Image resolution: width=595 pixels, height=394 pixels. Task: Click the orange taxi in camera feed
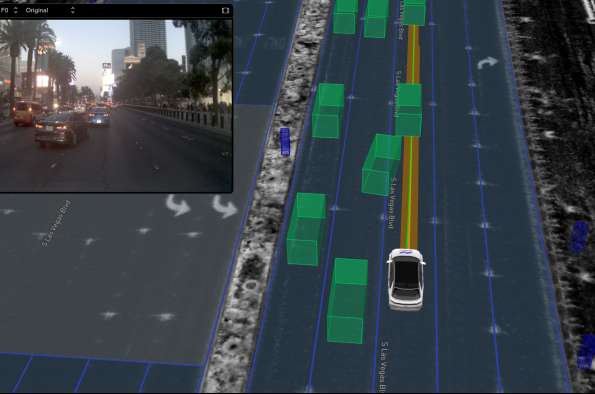28,113
